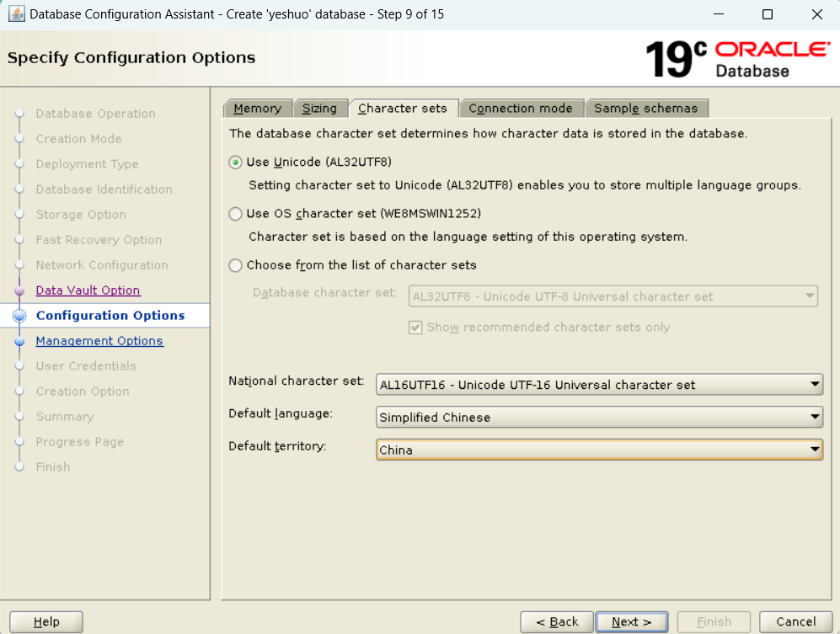Close the Database Configuration Assistant window
Viewport: 840px width, 634px height.
(817, 14)
